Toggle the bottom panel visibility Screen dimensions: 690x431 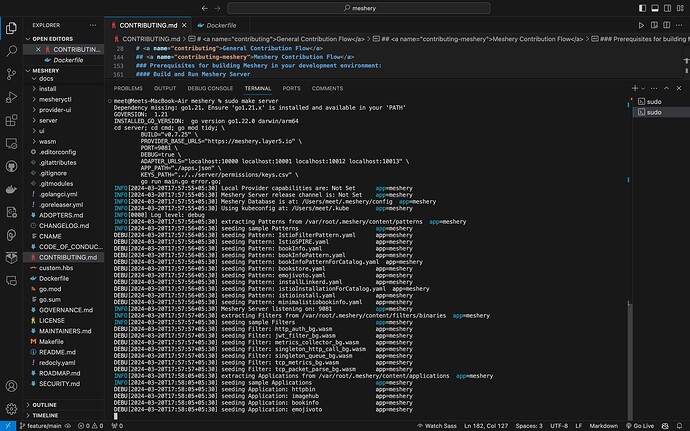pos(655,8)
